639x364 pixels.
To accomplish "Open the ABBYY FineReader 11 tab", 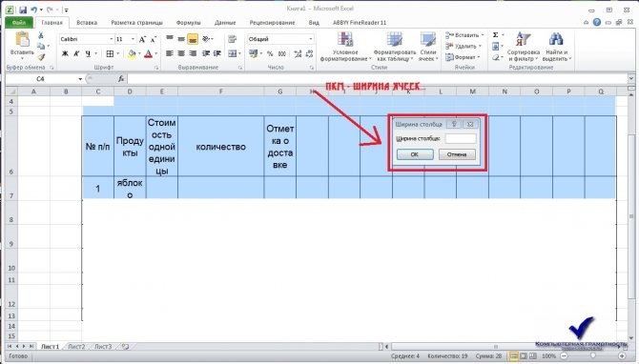I will [360, 23].
